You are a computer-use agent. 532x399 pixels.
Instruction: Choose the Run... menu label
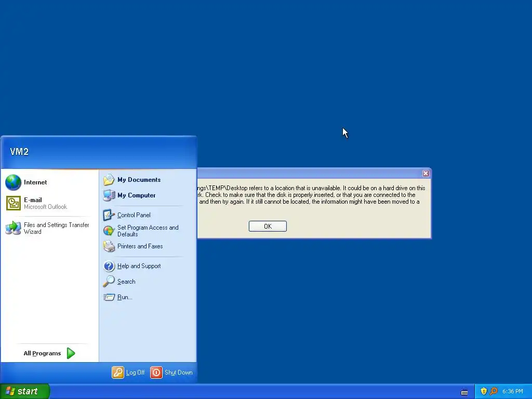click(125, 297)
